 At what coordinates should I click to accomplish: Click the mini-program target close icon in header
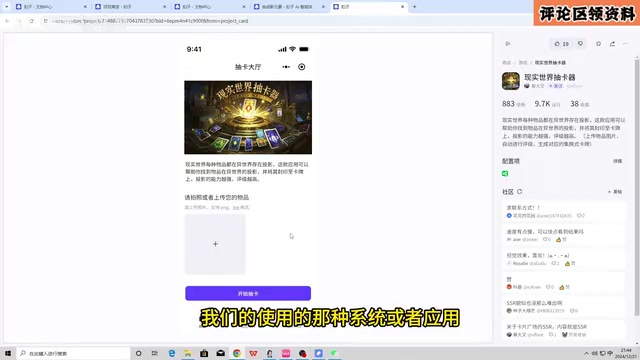tap(302, 67)
